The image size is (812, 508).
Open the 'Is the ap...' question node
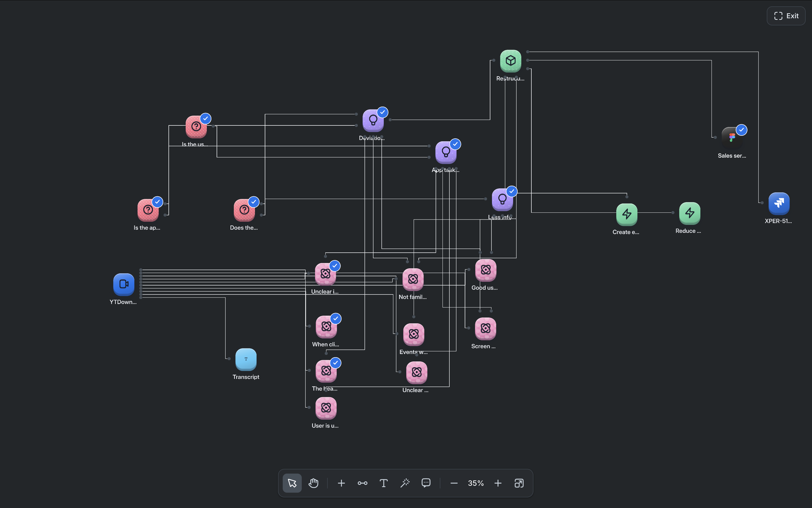pyautogui.click(x=148, y=210)
